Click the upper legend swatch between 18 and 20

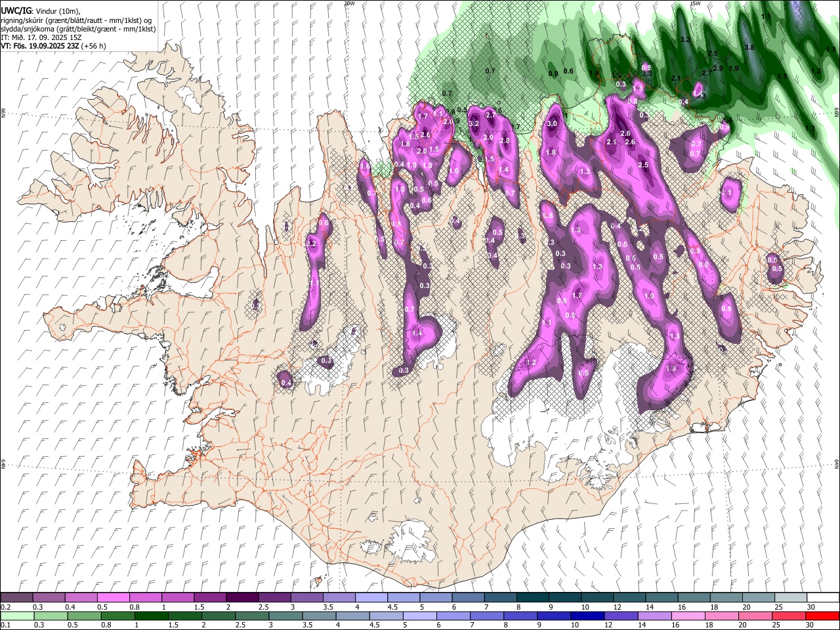(724, 598)
